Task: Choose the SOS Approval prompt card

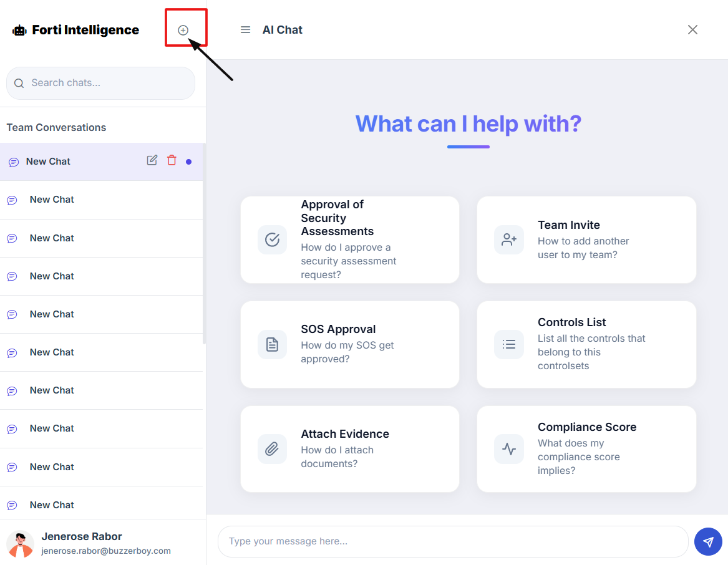Action: point(349,344)
